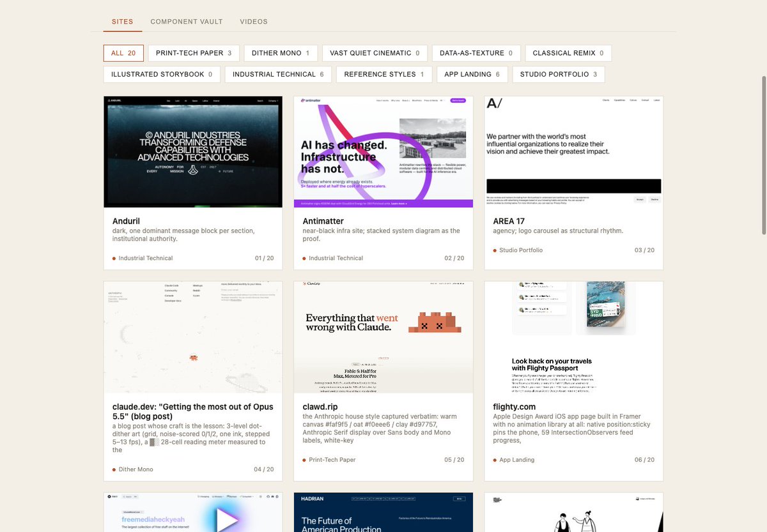The height and width of the screenshot is (532, 767).
Task: Open the clawd.rip site thumbnail
Action: 383,337
